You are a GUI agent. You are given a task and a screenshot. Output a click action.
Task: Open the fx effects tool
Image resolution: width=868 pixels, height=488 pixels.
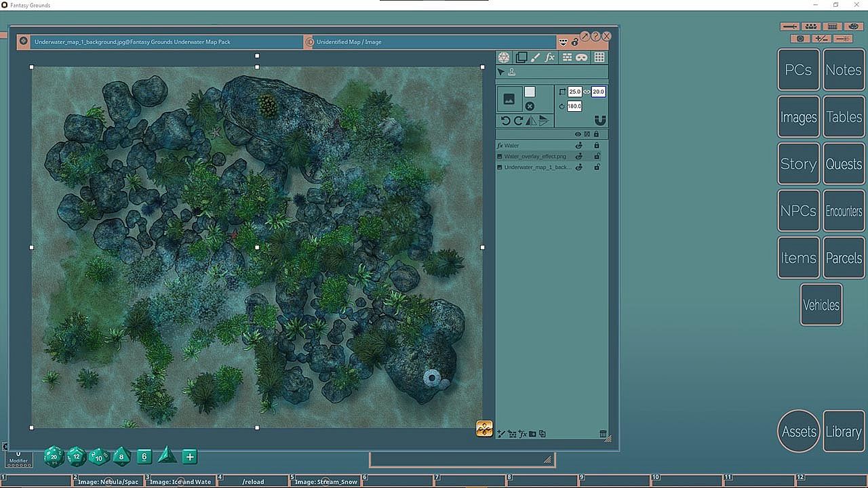click(550, 58)
